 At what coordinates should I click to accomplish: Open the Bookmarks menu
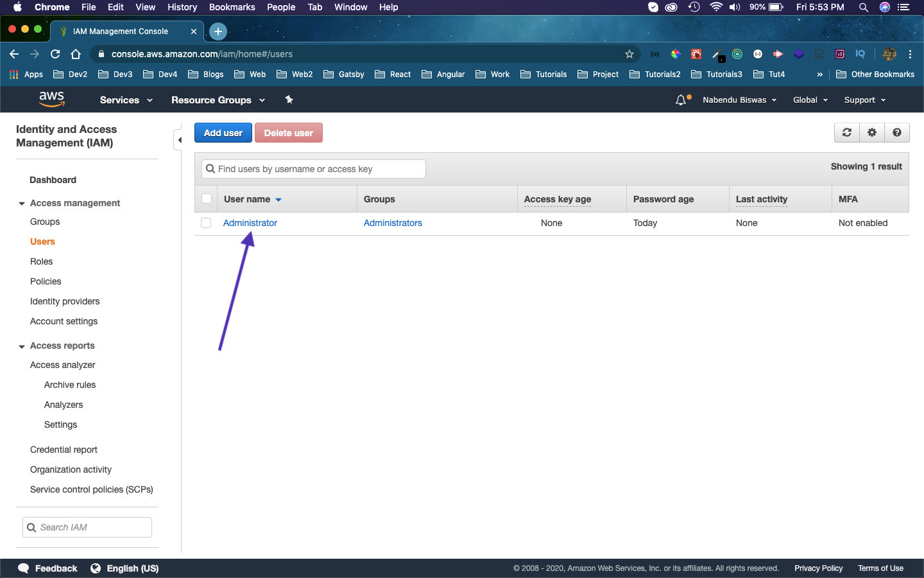point(232,7)
